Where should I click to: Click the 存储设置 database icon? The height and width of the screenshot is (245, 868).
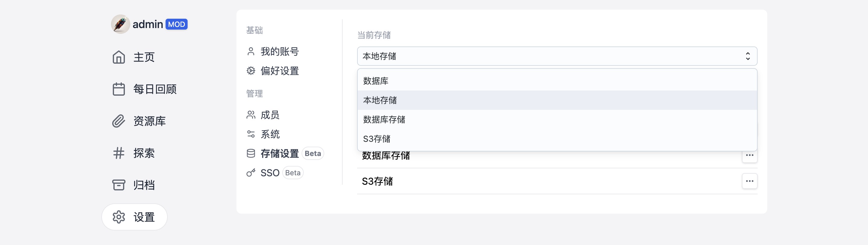pyautogui.click(x=251, y=154)
